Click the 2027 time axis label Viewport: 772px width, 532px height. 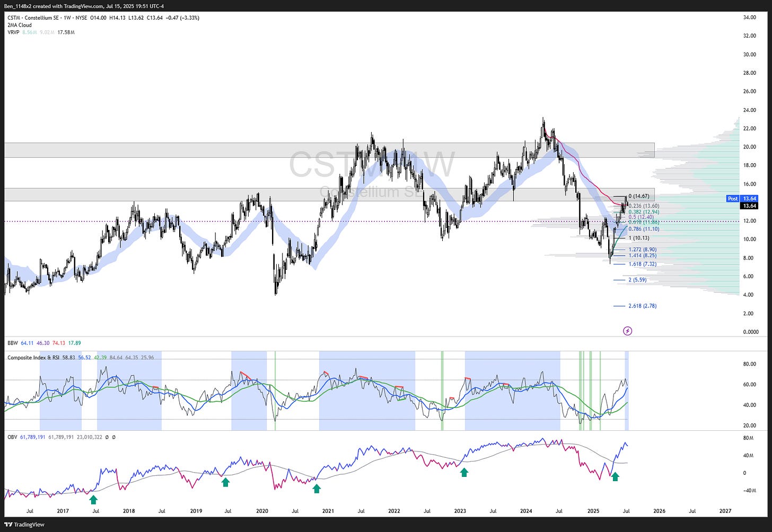click(725, 511)
